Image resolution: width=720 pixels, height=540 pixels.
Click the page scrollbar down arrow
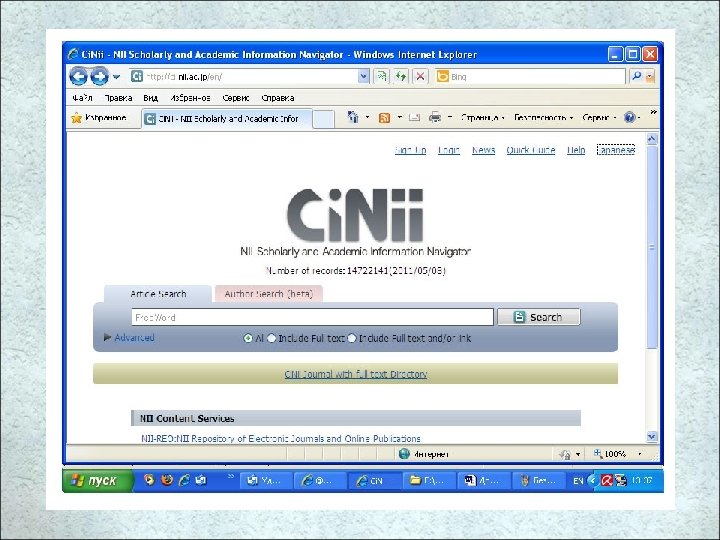tap(652, 436)
